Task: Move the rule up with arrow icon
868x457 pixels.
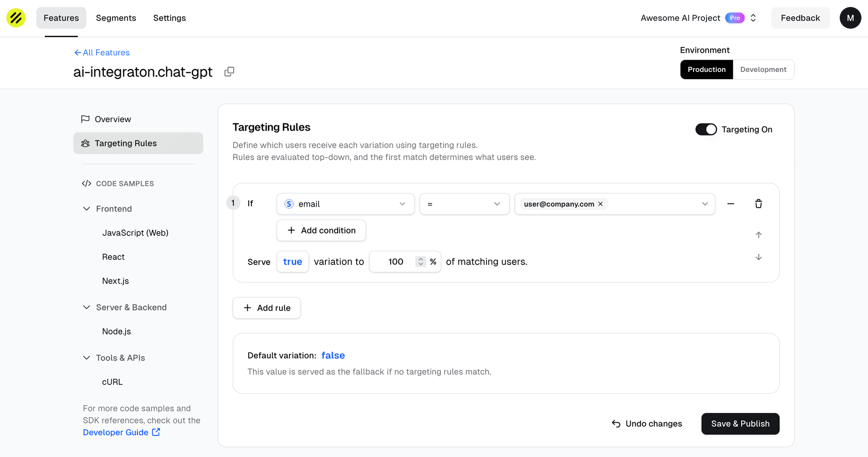Action: (758, 235)
